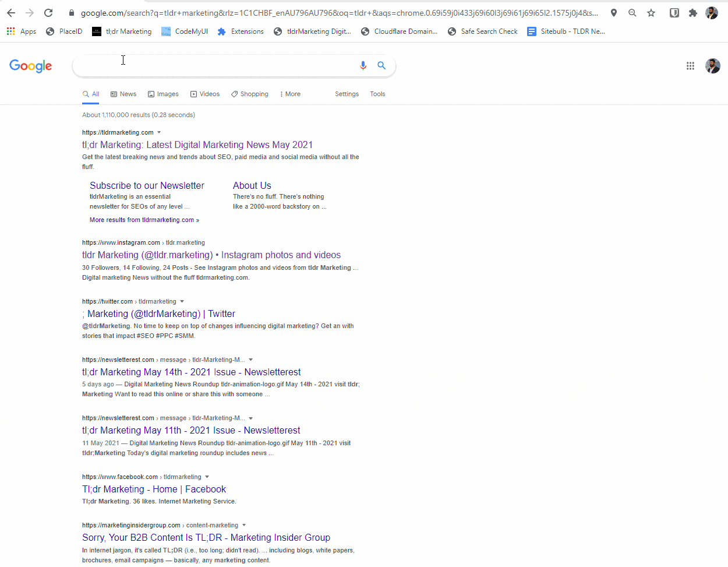728x567 pixels.
Task: Open 'Tl;dr Marketing - Home | Facebook' result
Action: tap(154, 489)
